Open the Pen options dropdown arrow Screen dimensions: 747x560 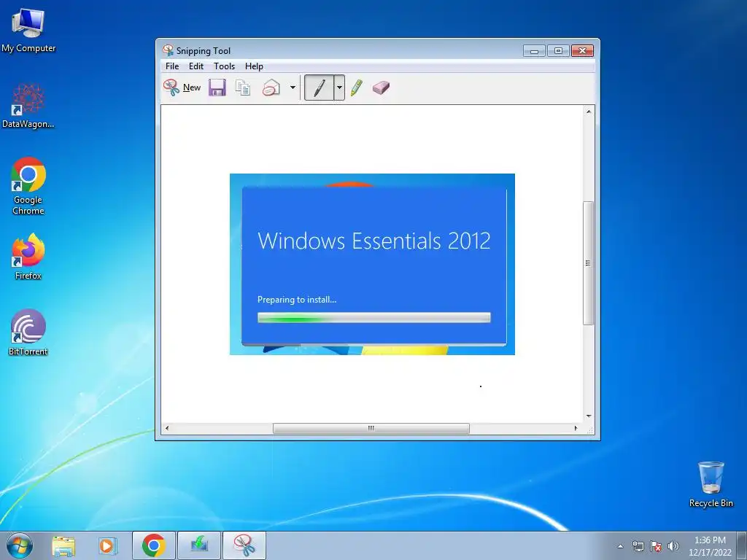[339, 87]
